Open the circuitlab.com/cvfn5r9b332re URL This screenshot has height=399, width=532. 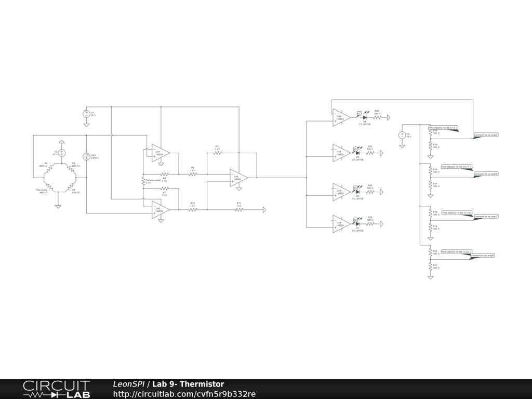pos(184,394)
